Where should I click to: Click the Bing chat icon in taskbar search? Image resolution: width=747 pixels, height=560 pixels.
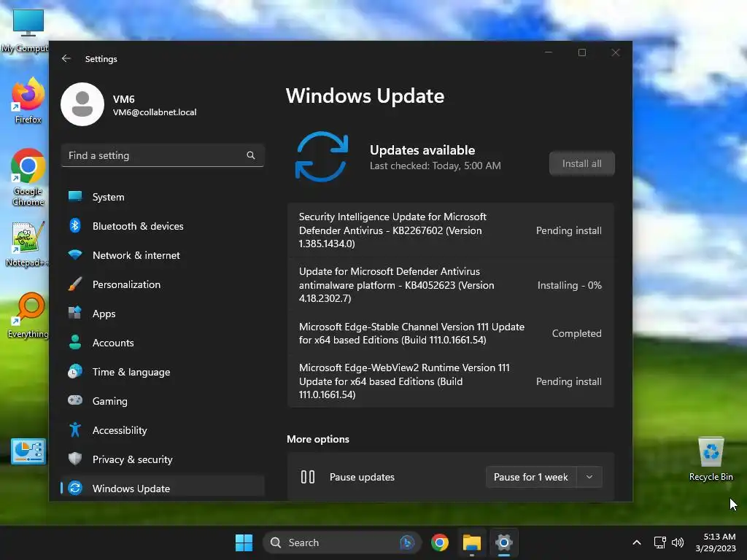[x=407, y=542]
